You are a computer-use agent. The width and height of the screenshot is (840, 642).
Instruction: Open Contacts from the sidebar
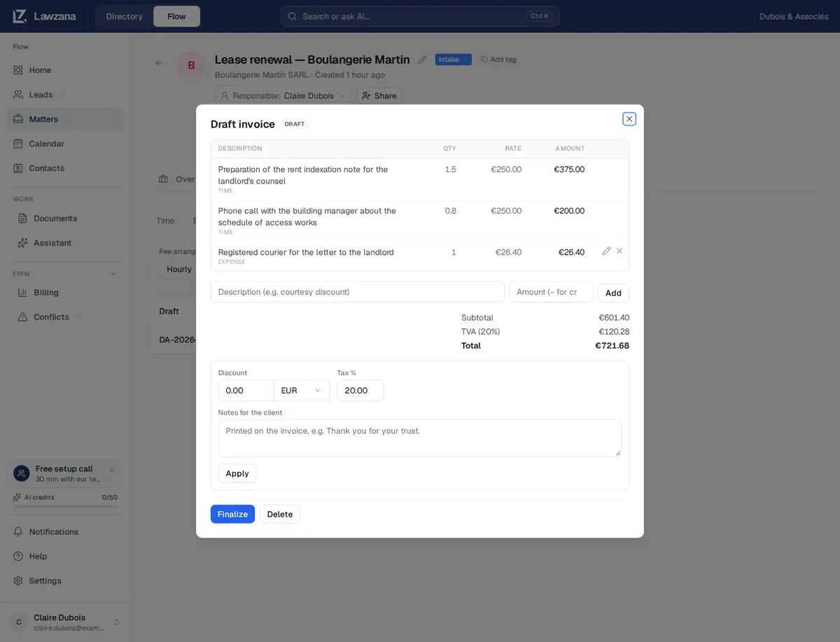[x=64, y=168]
